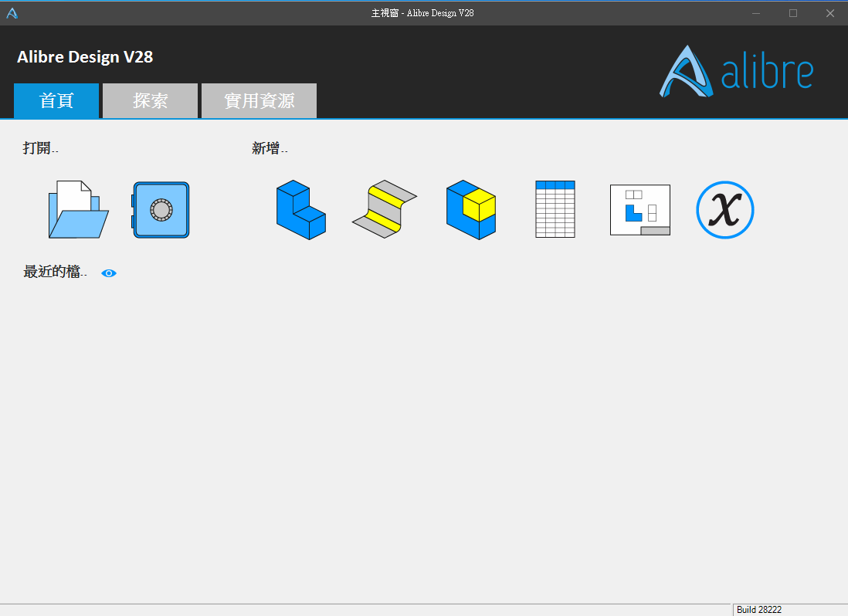Click the Alibre logo in header

[x=736, y=71]
